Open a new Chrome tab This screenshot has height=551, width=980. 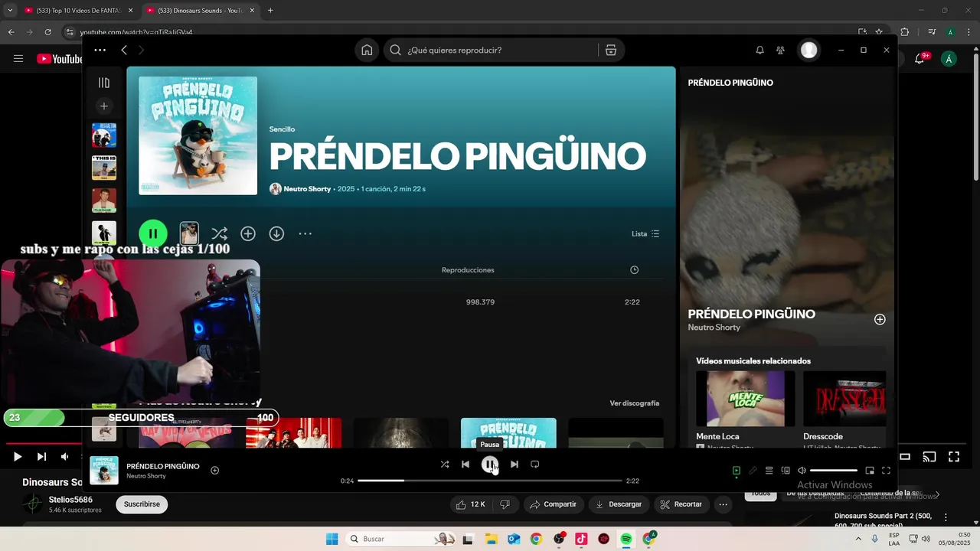click(x=270, y=11)
